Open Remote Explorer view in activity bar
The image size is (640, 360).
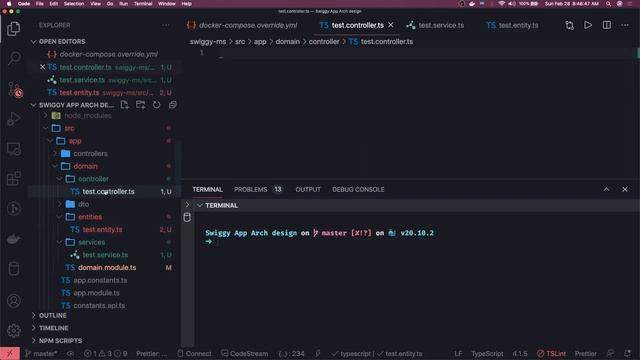14,149
